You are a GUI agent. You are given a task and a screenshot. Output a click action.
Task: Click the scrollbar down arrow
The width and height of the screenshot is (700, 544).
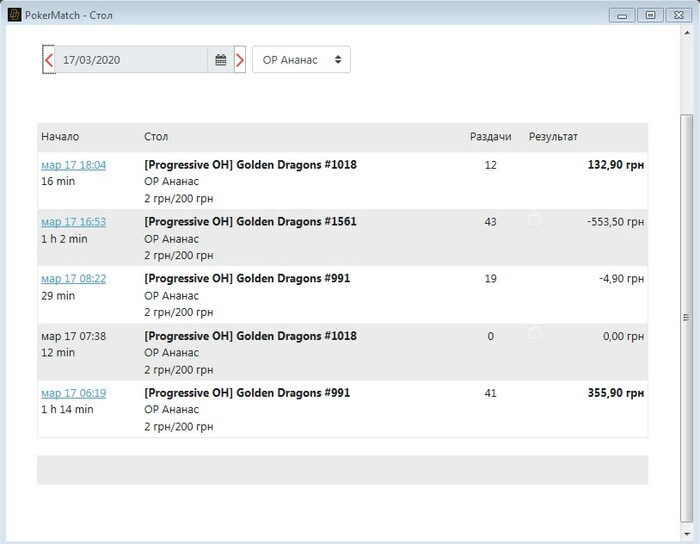click(686, 534)
